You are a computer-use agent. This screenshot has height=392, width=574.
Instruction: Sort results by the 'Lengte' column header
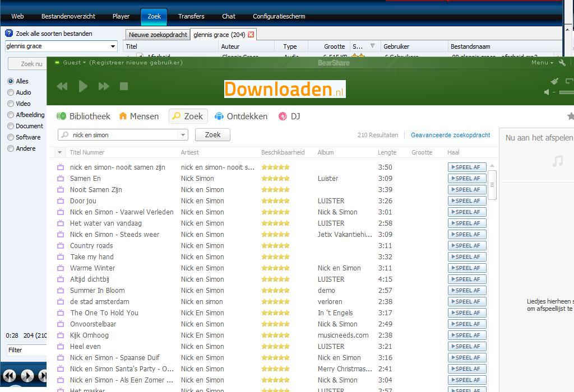coord(387,152)
